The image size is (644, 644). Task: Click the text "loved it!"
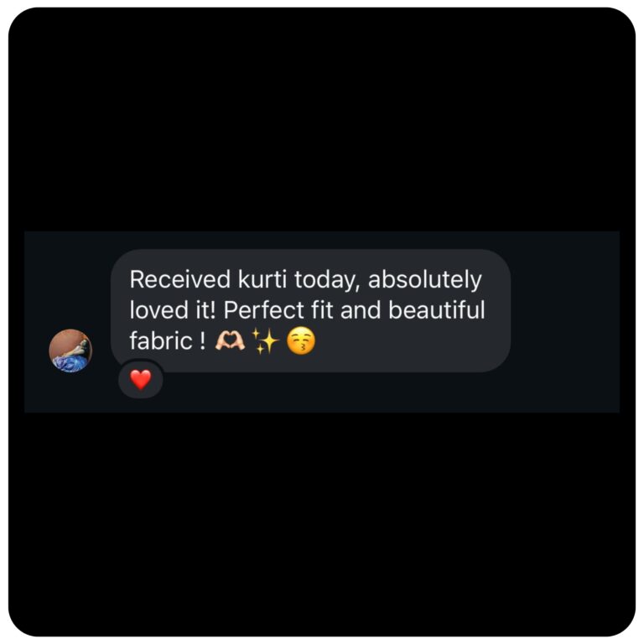173,309
